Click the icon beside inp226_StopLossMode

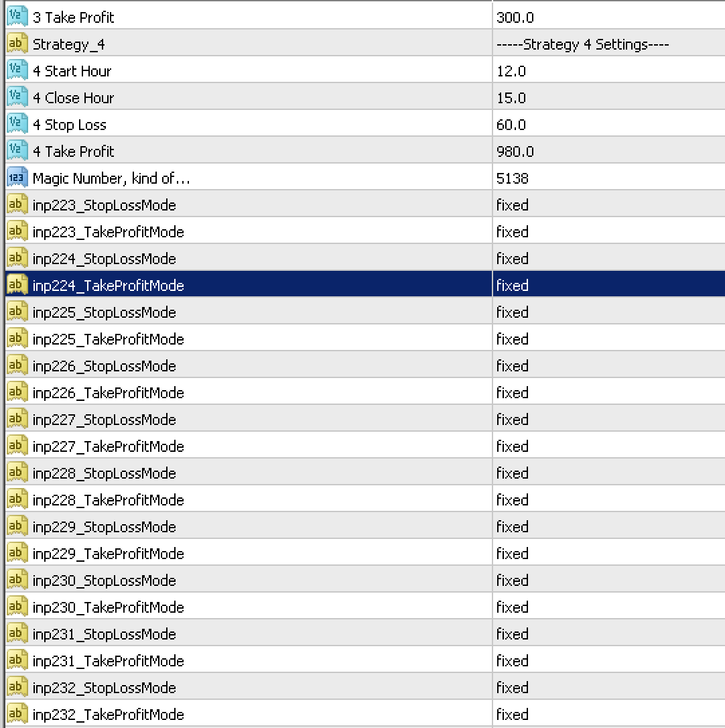[x=17, y=365]
